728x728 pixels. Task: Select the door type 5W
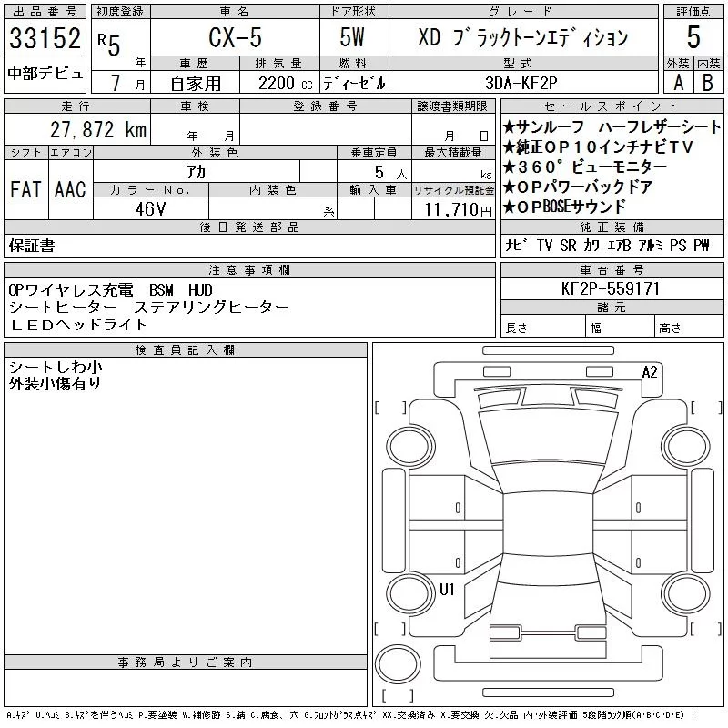point(352,37)
